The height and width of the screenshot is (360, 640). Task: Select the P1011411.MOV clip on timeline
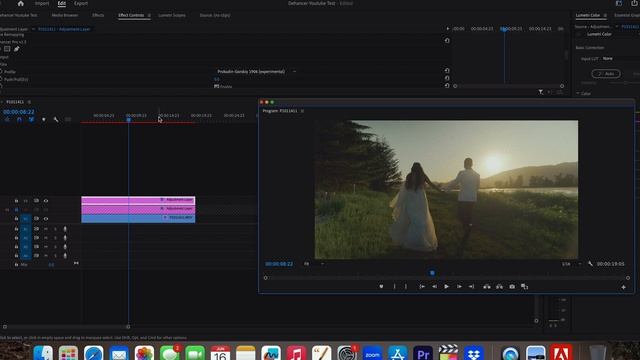coord(138,218)
